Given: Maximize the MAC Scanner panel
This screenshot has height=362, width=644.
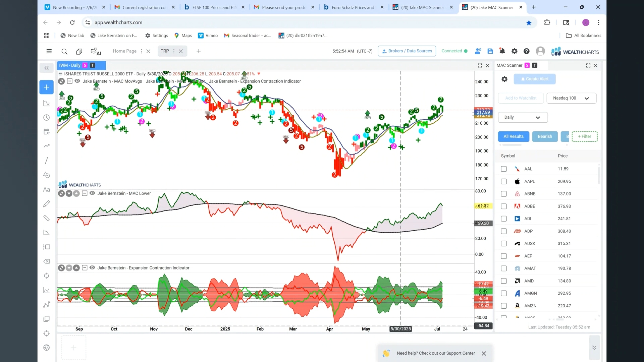Looking at the screenshot, I should click(x=588, y=66).
